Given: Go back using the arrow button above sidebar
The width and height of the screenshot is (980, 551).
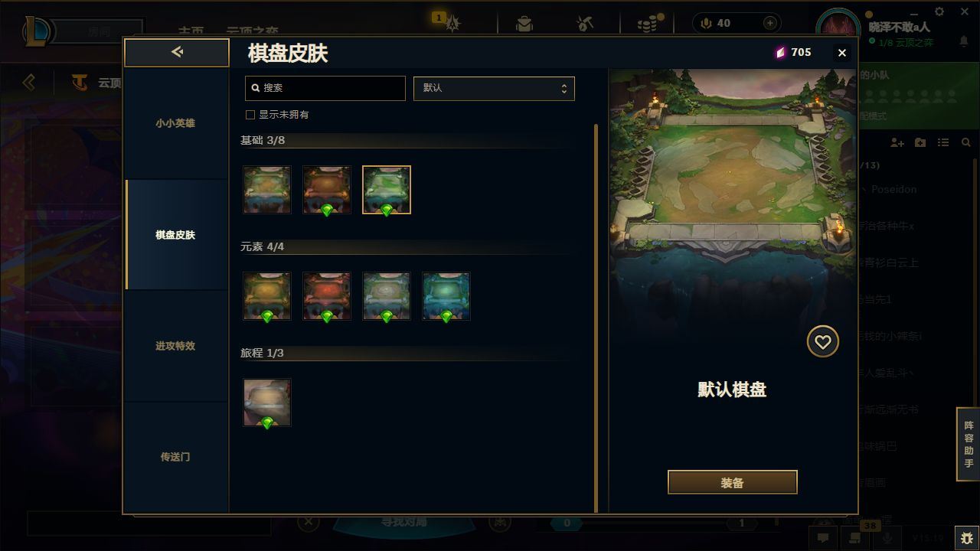Looking at the screenshot, I should click(x=177, y=52).
